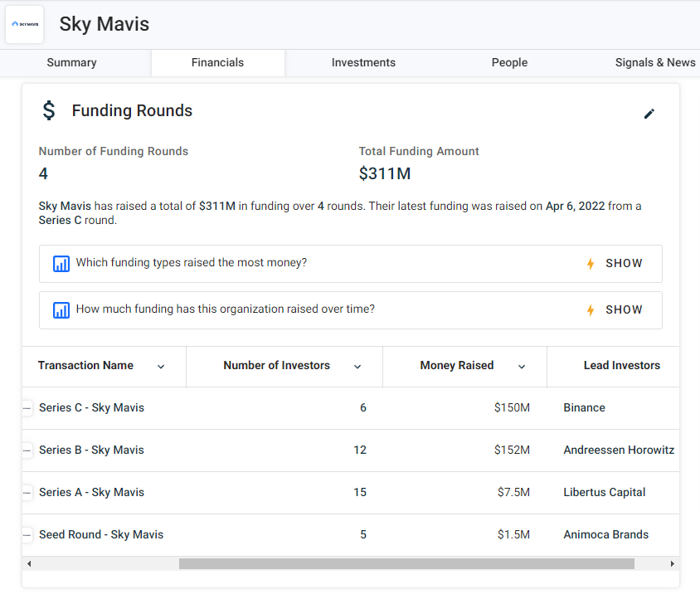Click the lightning bolt icon for funding types
Viewport: 700px width, 599px height.
tap(591, 264)
